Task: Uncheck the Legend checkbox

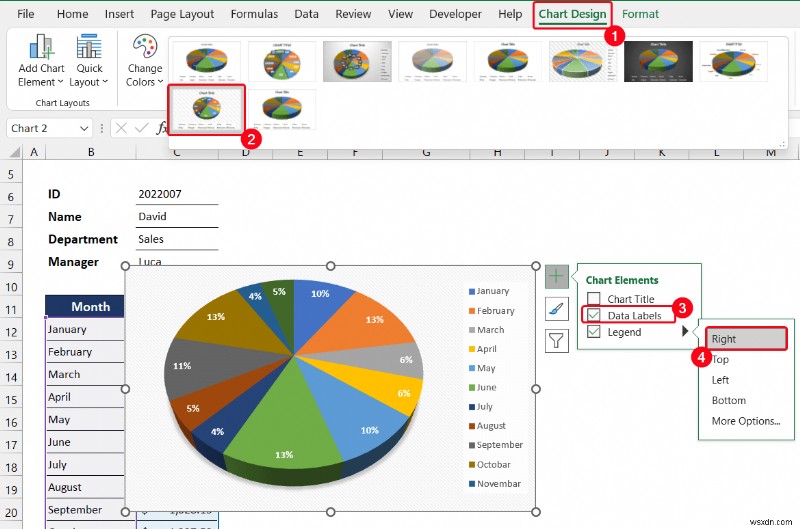Action: point(593,332)
